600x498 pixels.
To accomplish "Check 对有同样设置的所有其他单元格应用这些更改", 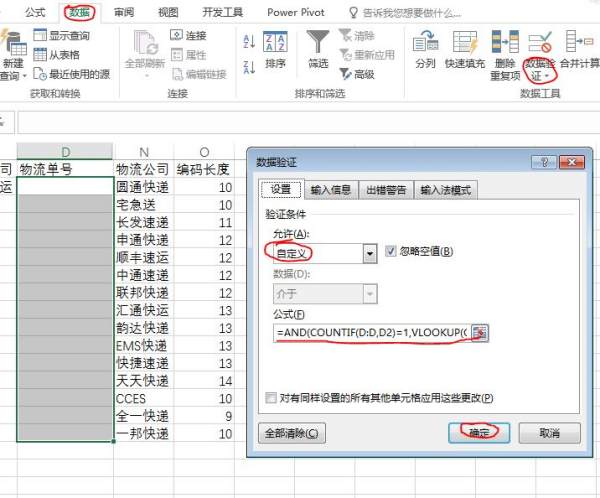I will [271, 398].
